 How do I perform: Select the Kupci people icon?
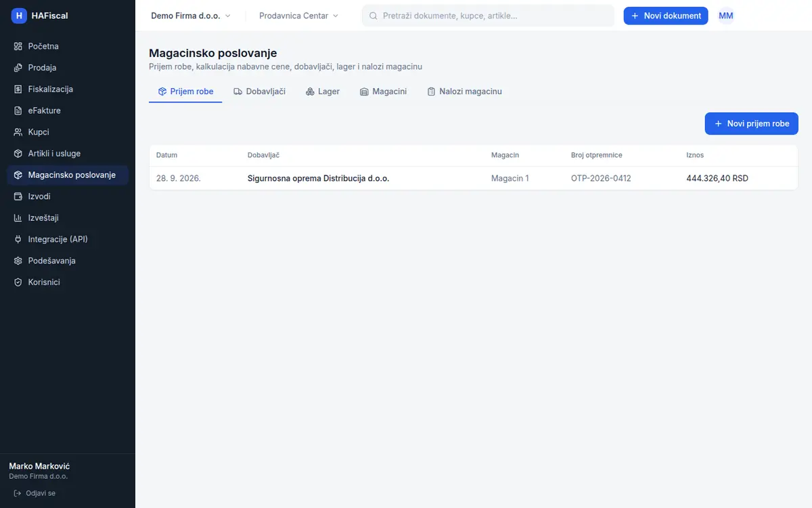[18, 132]
